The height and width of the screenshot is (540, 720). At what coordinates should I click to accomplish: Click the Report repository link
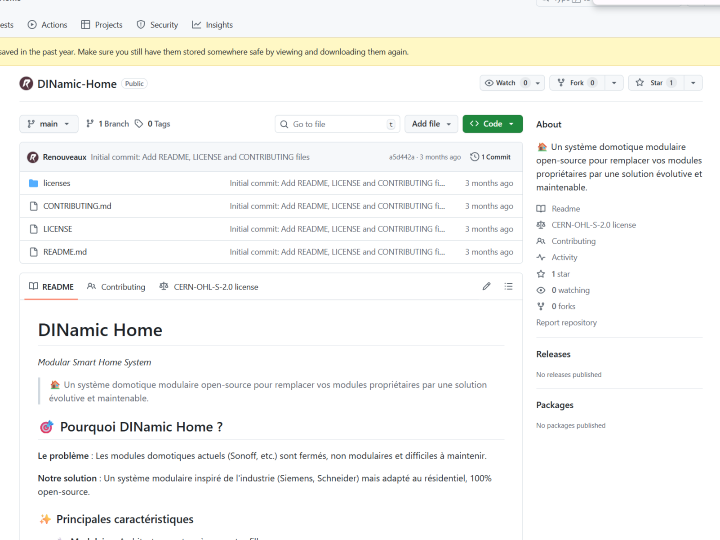coord(566,323)
